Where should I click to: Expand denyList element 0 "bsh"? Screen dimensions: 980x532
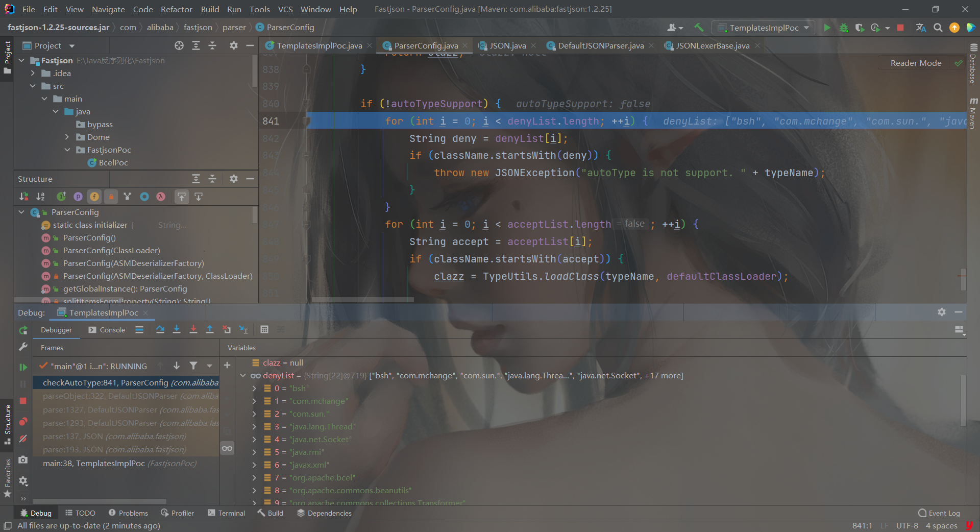point(254,389)
